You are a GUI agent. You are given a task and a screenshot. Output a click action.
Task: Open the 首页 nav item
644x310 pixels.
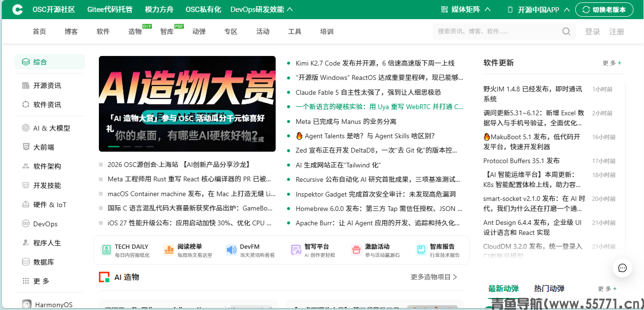click(x=40, y=32)
